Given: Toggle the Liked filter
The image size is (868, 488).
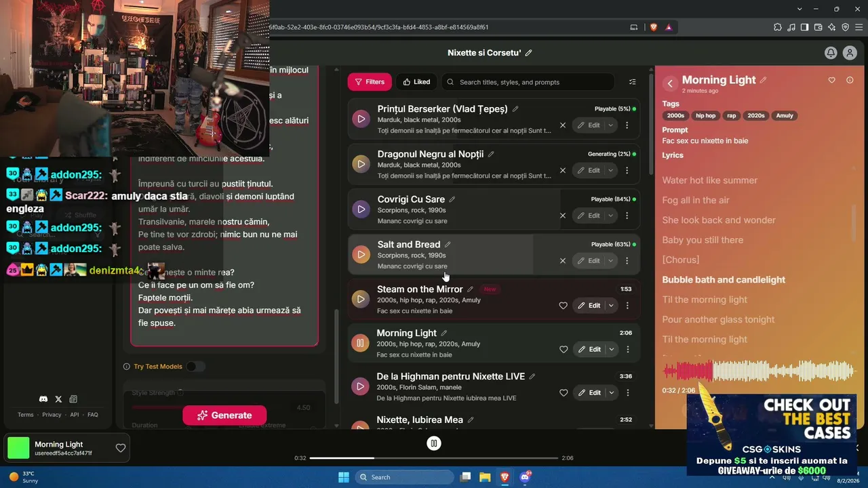Looking at the screenshot, I should (416, 82).
